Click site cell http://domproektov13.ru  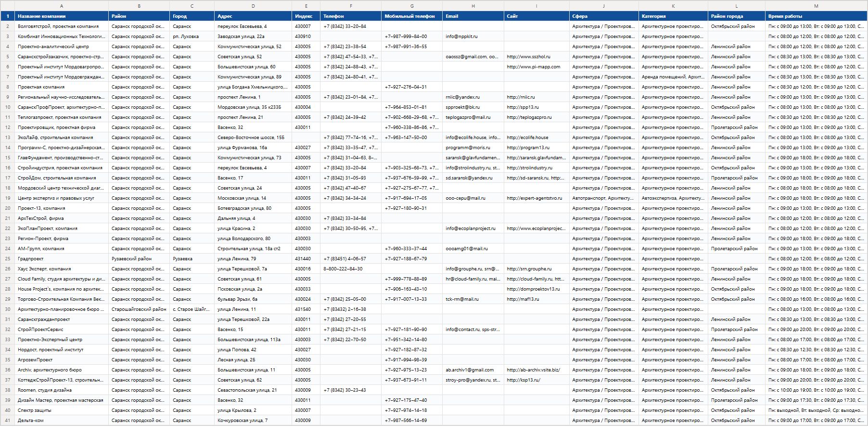click(x=536, y=289)
